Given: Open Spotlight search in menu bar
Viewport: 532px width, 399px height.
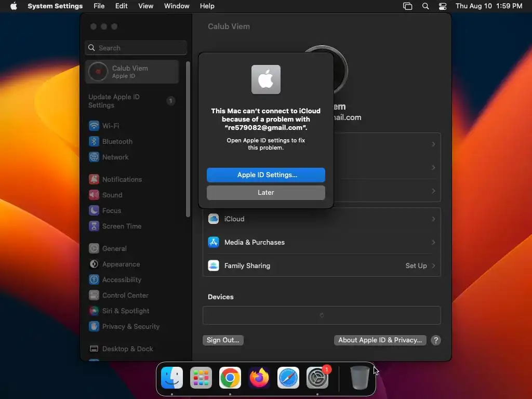Looking at the screenshot, I should pyautogui.click(x=425, y=6).
